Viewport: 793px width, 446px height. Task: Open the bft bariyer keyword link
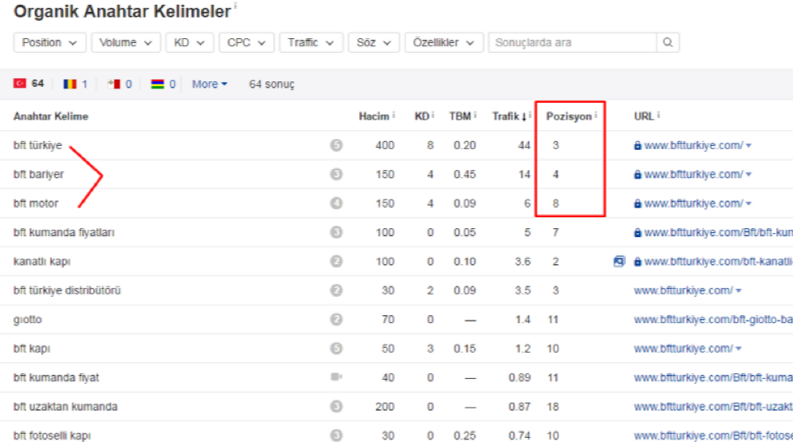38,174
